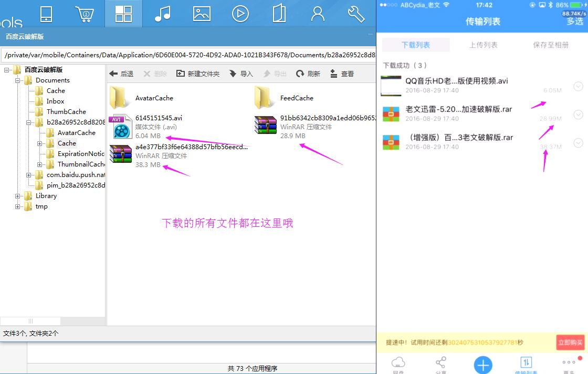Open the apps grid icon

tap(123, 14)
